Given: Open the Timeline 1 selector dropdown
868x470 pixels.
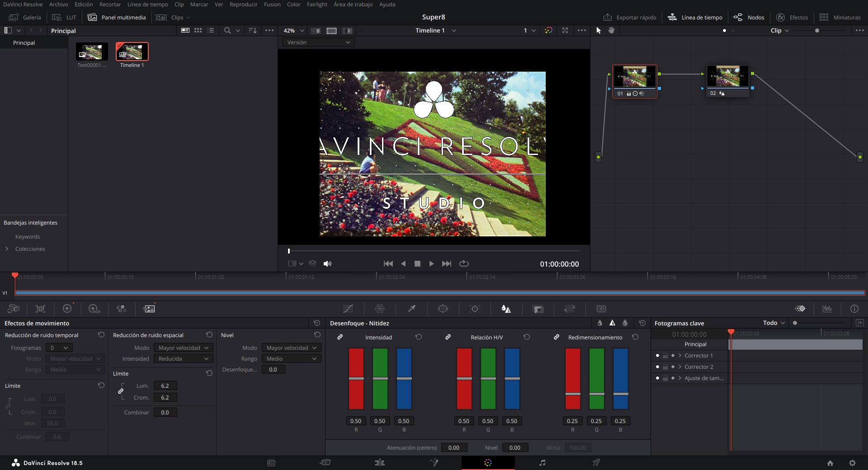Looking at the screenshot, I should pos(436,30).
